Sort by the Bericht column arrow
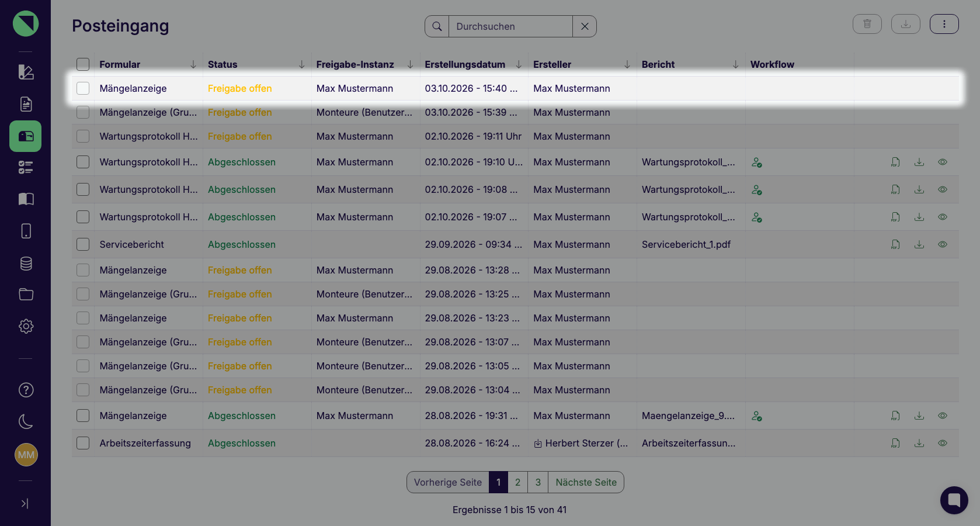Viewport: 980px width, 526px height. [736, 64]
